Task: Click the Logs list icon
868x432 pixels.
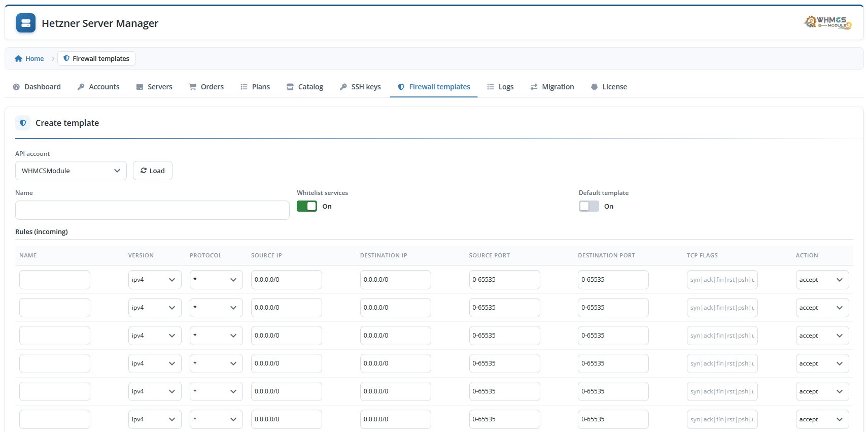Action: [x=491, y=87]
